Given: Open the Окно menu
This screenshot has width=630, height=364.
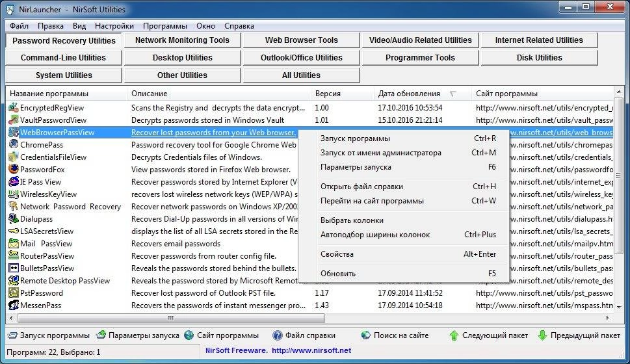Looking at the screenshot, I should 205,26.
